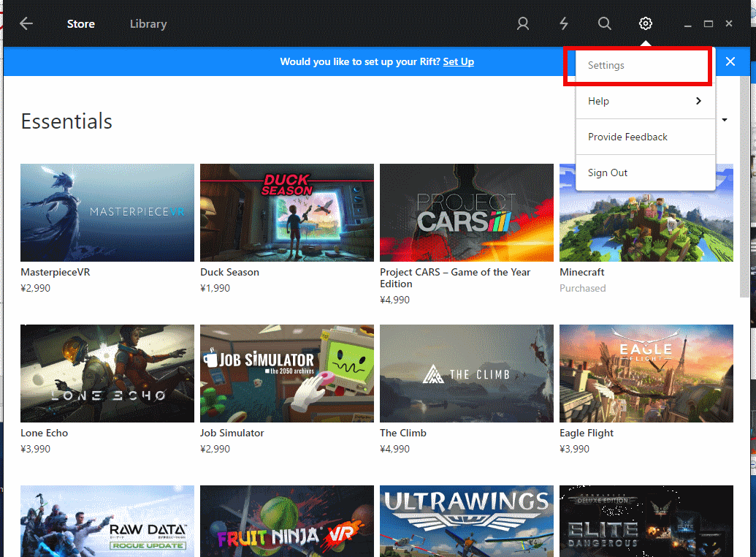756x557 pixels.
Task: Click the settings gear icon
Action: pos(646,23)
